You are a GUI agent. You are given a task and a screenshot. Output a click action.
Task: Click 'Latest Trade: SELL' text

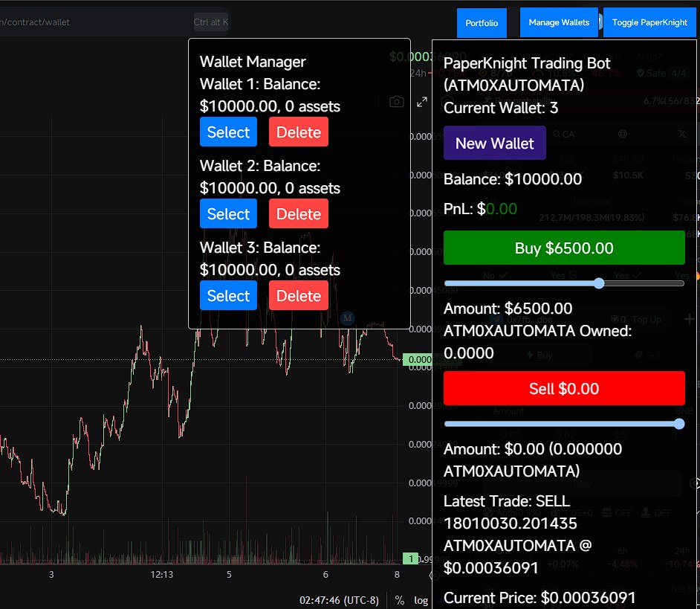(x=507, y=501)
